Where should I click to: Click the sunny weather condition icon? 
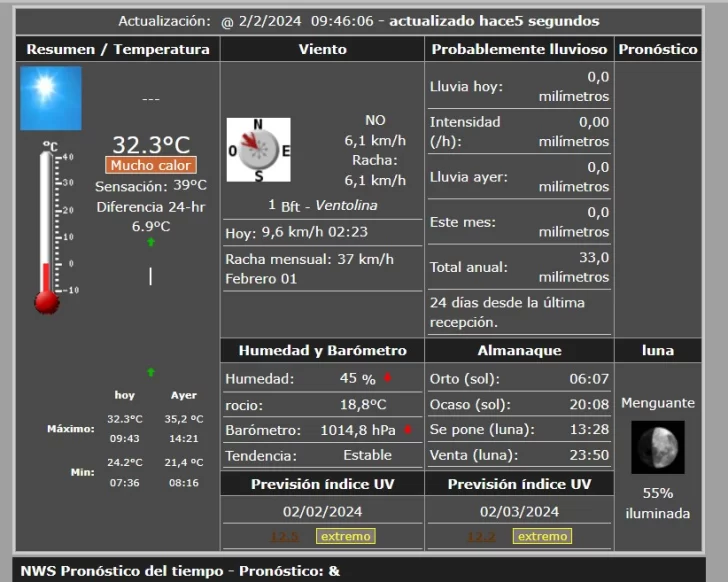click(50, 98)
